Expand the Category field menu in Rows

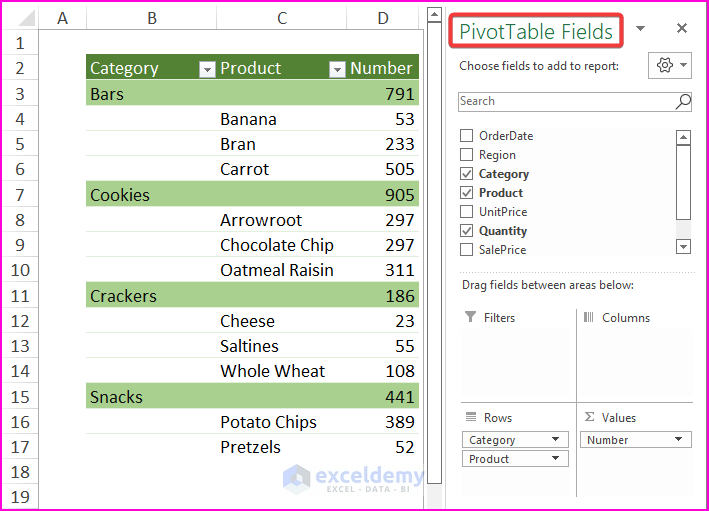(x=555, y=440)
